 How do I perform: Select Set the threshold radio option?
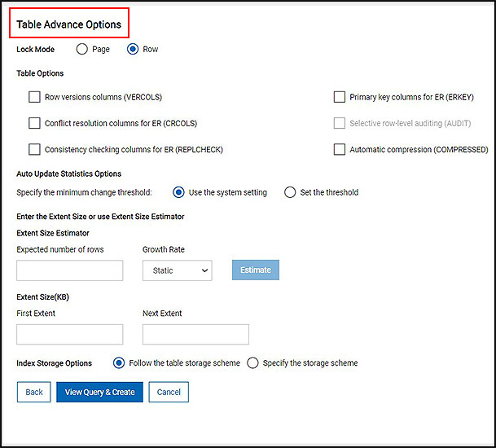[290, 192]
